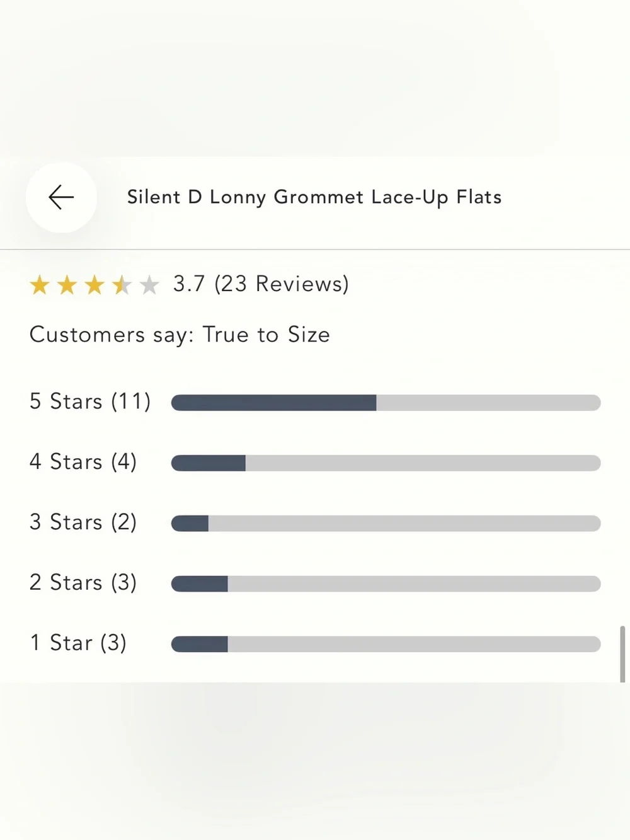The height and width of the screenshot is (840, 630).
Task: Select the 2 Stars (3) label
Action: click(x=83, y=583)
